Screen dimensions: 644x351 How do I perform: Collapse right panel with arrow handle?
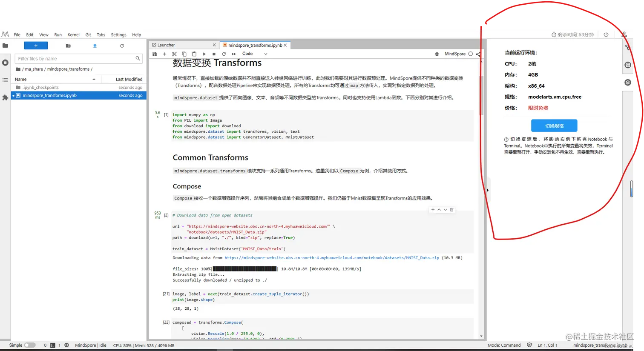tap(488, 190)
